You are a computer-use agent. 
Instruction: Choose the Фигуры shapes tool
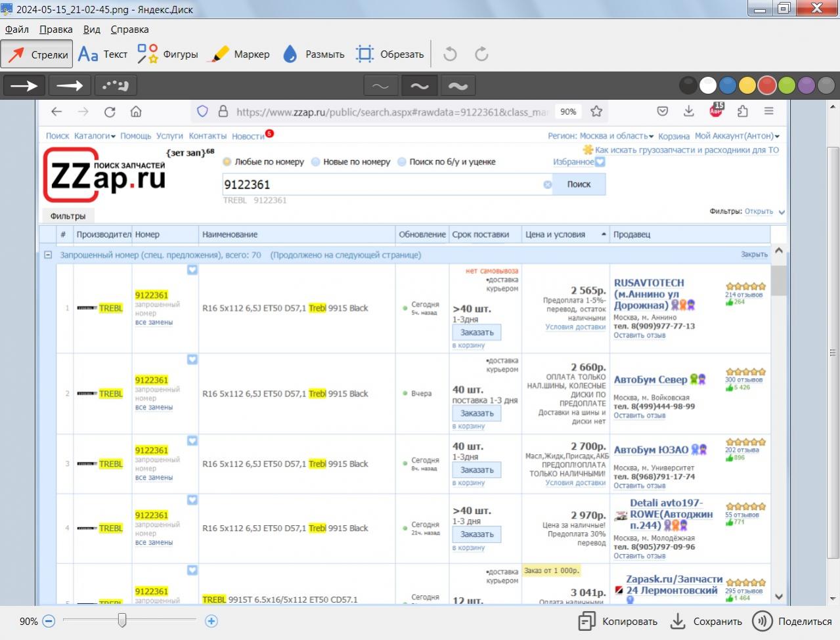167,54
